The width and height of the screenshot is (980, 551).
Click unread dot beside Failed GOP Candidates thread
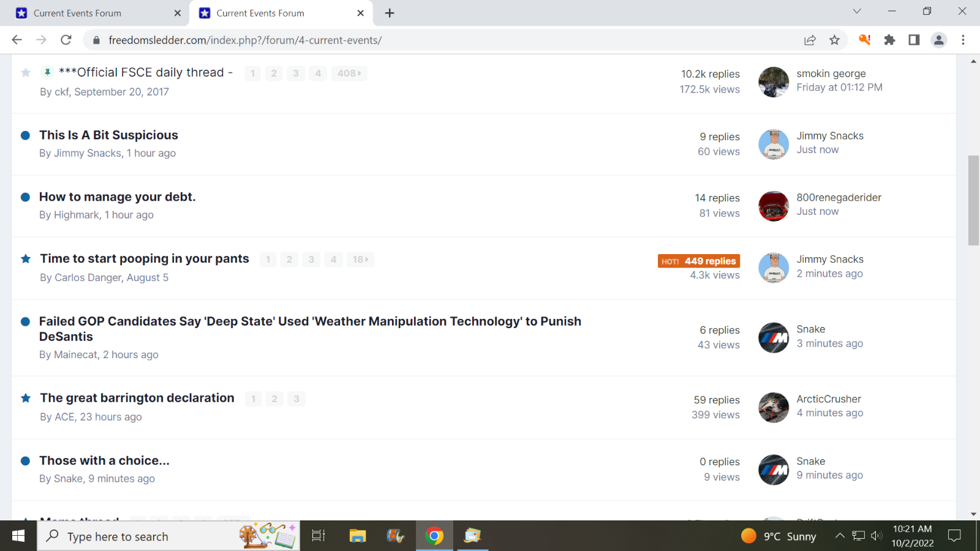click(x=25, y=321)
